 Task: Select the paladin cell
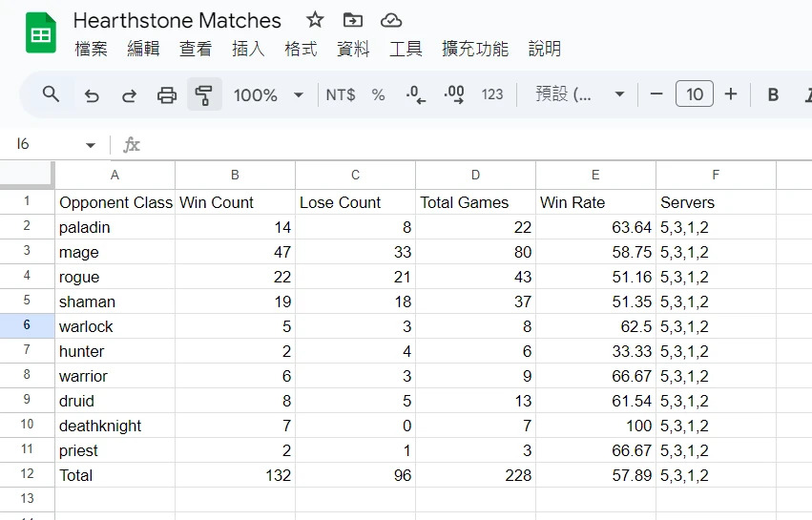pos(115,227)
